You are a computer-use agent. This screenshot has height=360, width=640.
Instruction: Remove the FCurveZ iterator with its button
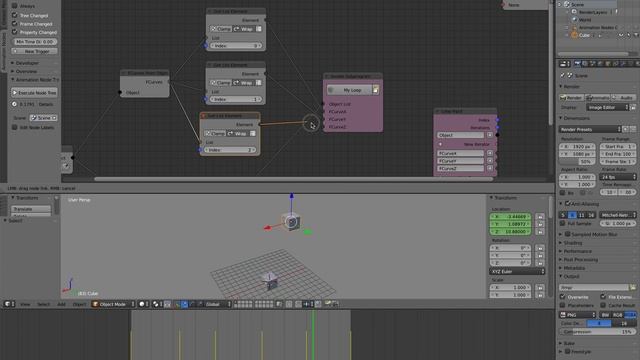tap(490, 168)
